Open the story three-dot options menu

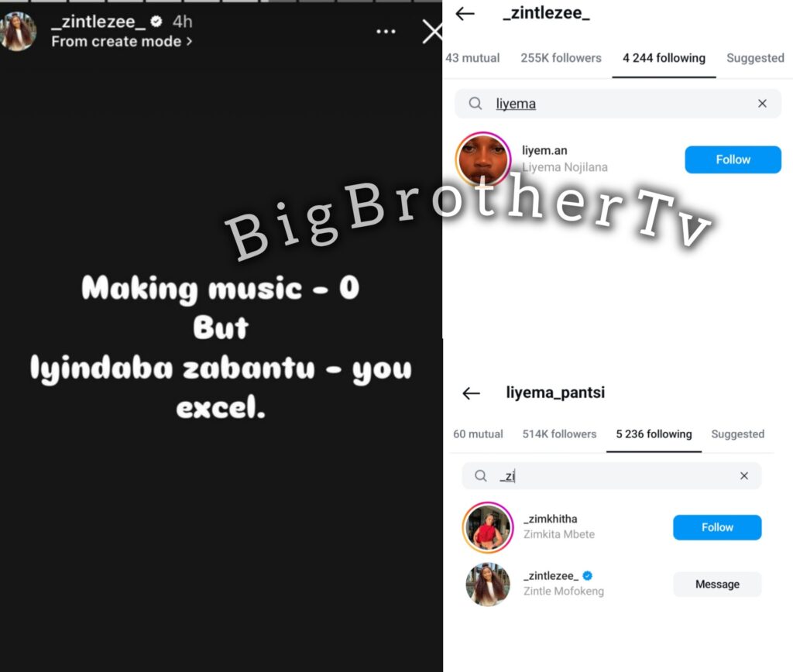coord(386,31)
